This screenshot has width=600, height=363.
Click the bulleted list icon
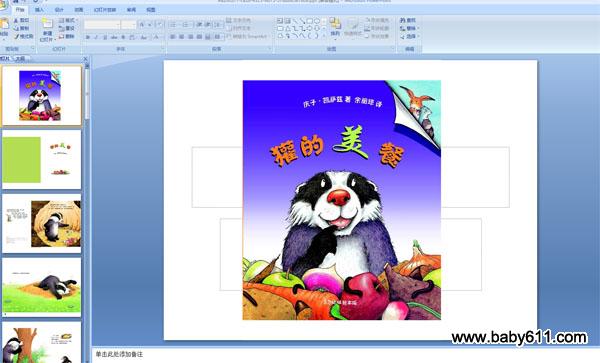(173, 25)
